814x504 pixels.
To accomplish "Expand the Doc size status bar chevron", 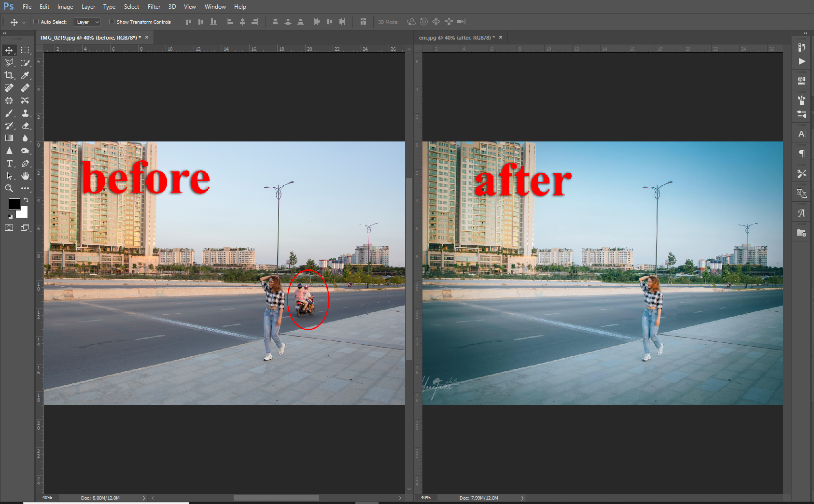I will [x=143, y=497].
